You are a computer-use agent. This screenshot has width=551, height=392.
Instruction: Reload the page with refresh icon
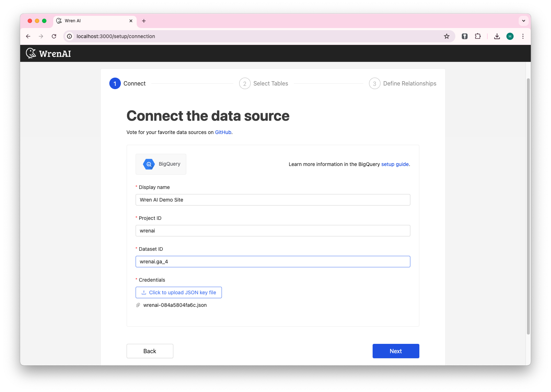pos(54,36)
